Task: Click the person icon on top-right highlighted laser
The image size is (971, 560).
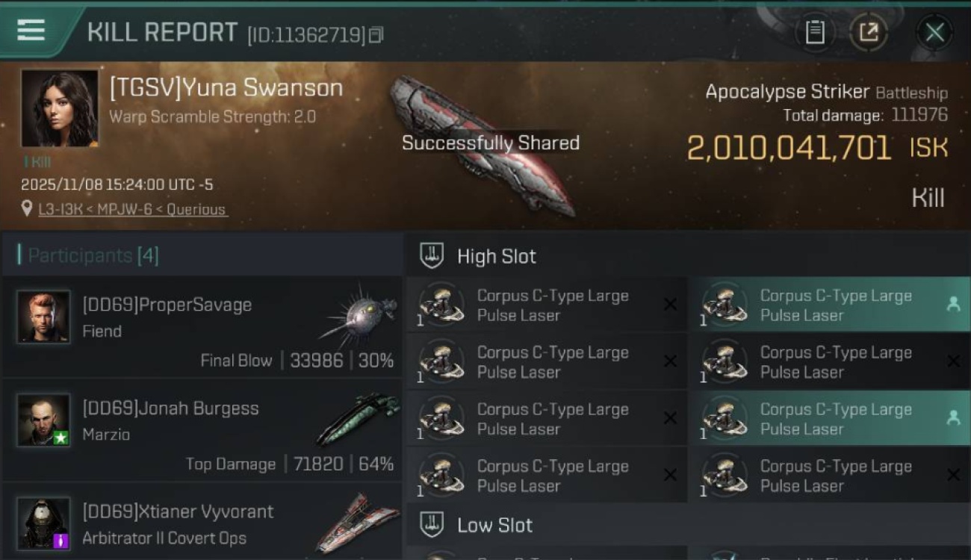Action: 953,305
